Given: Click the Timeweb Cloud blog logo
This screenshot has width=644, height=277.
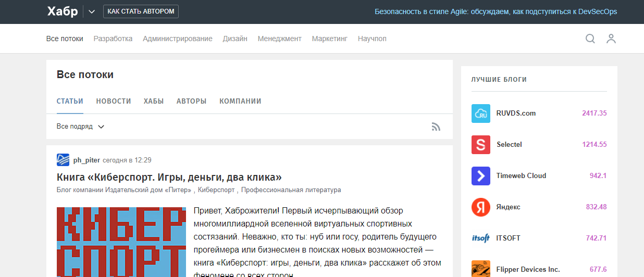Looking at the screenshot, I should click(481, 175).
